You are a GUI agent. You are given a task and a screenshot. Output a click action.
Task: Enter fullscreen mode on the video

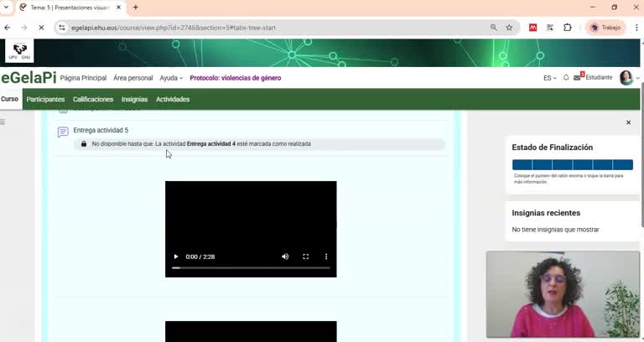306,256
